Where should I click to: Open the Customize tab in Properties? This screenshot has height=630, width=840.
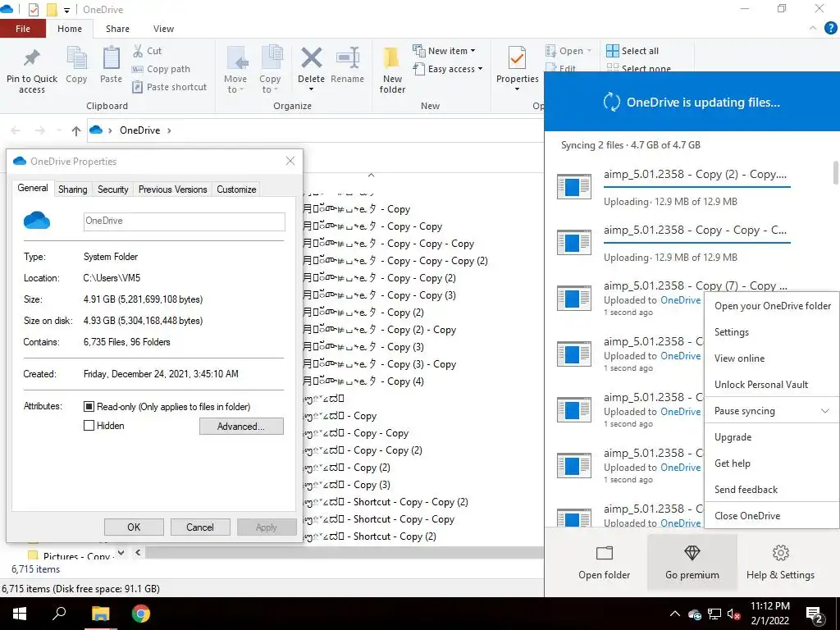[x=236, y=189]
